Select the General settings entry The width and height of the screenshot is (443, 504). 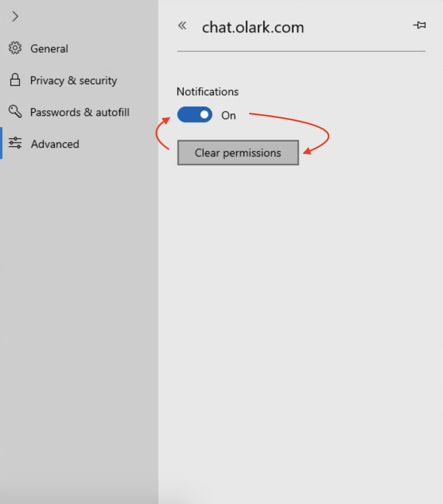tap(49, 48)
